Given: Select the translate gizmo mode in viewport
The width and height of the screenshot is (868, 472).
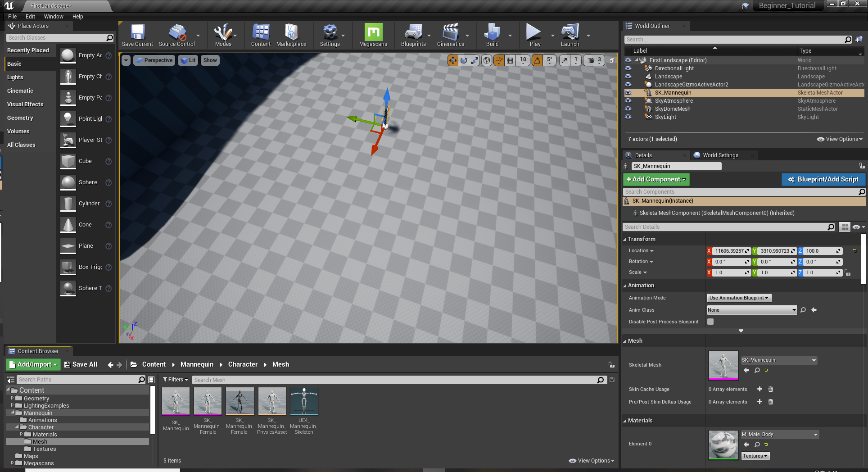Looking at the screenshot, I should click(452, 60).
